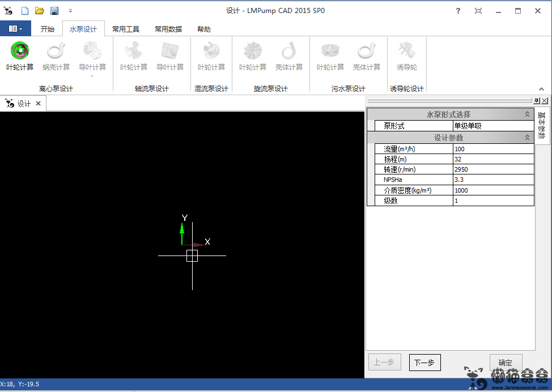The image size is (552, 392).
Task: Click the 诱导轮 inducer icon
Action: click(x=407, y=56)
